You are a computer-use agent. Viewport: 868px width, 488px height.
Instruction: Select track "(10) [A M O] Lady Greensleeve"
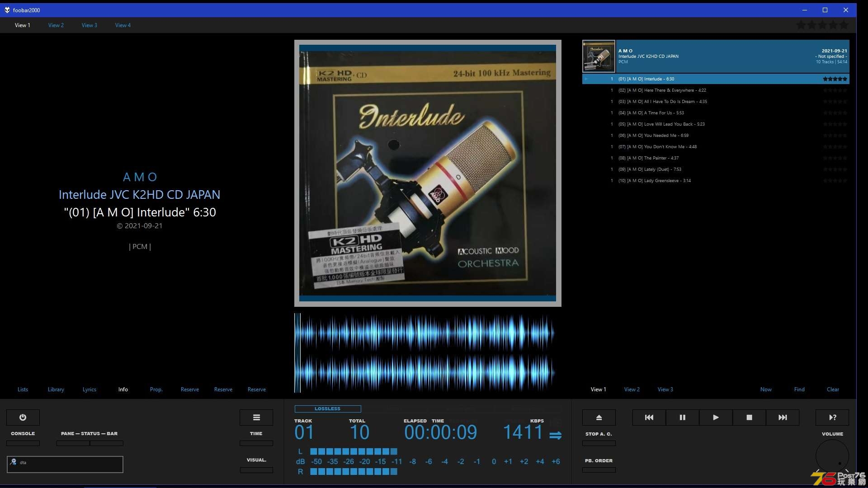pos(716,181)
